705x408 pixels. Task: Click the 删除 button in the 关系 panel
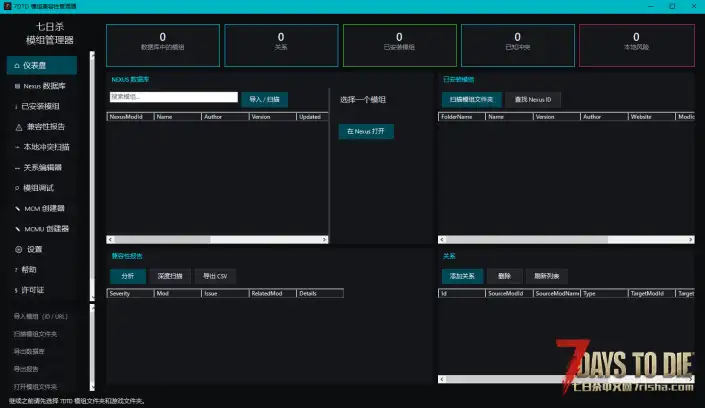[x=504, y=276]
